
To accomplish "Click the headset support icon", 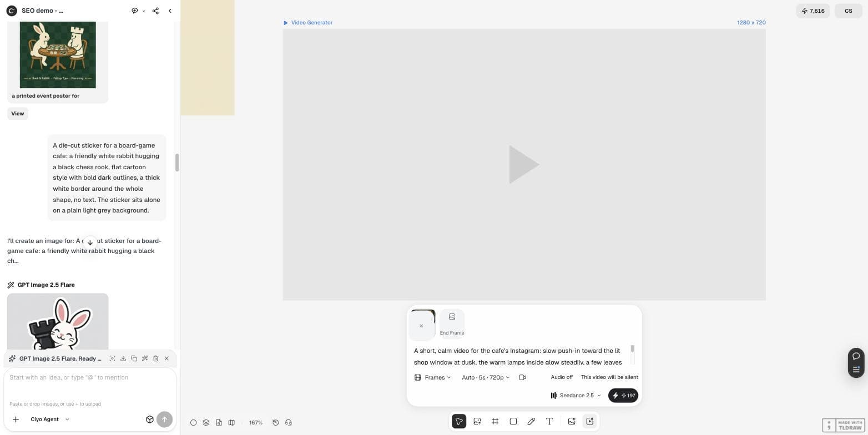I will tap(288, 422).
